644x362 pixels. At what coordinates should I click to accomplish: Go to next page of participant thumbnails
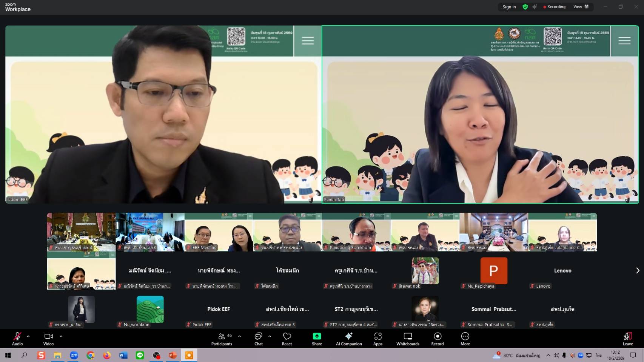click(x=638, y=270)
